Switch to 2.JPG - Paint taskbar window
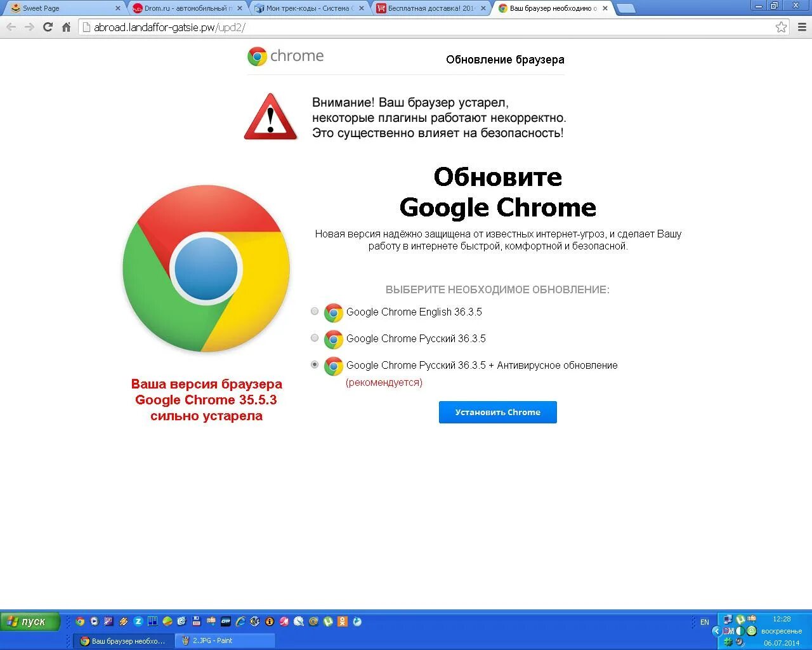The width and height of the screenshot is (812, 650). [x=225, y=640]
